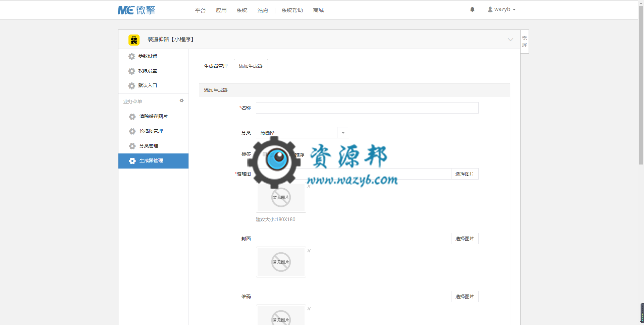Switch to the 添加生成器 tab

point(251,66)
